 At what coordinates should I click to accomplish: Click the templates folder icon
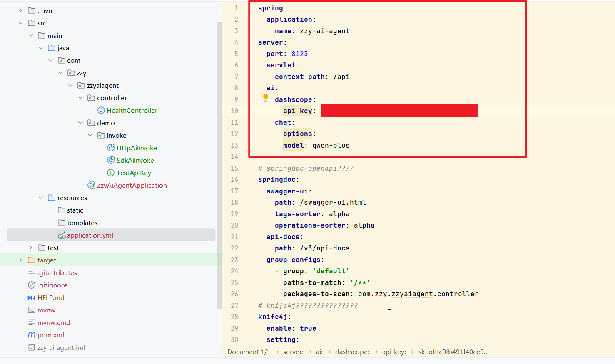pos(62,223)
